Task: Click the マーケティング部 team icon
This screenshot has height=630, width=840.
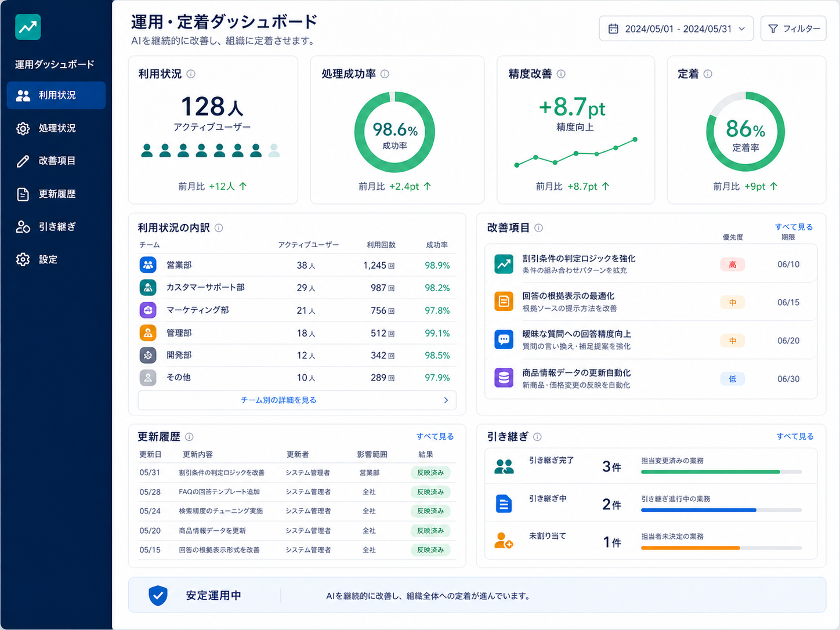Action: [x=148, y=310]
